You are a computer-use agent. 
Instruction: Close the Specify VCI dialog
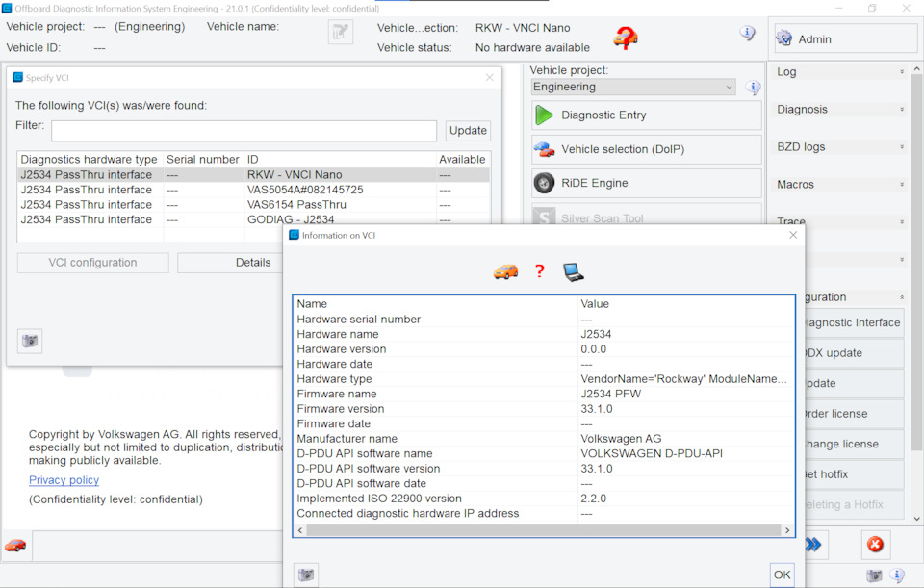(489, 78)
